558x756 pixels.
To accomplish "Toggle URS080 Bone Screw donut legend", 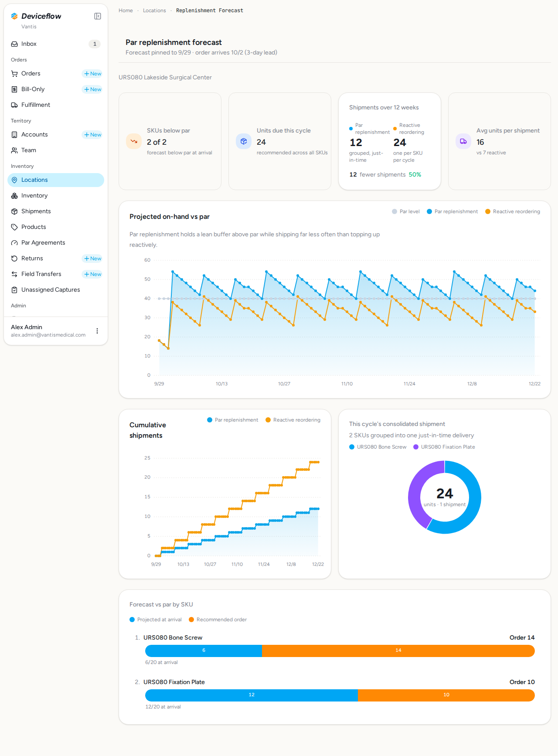I will pyautogui.click(x=378, y=447).
